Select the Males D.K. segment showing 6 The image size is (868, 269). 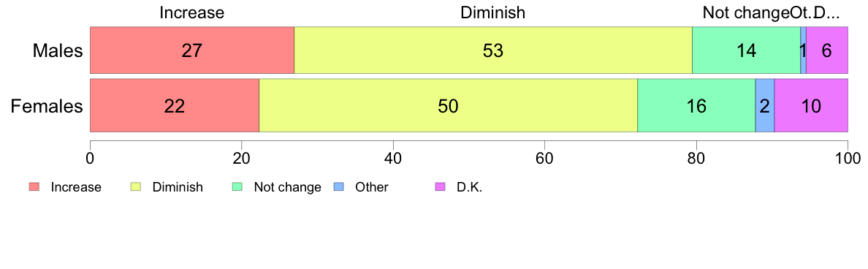[827, 50]
